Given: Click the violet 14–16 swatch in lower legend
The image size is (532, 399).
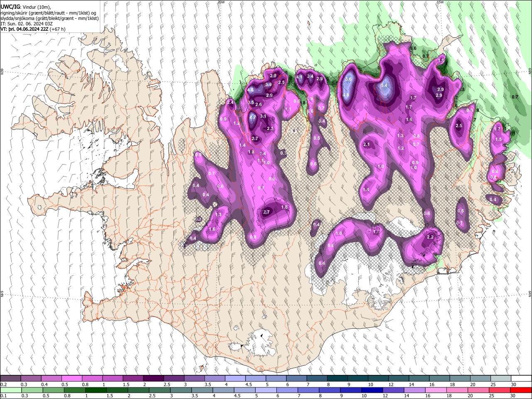Looking at the screenshot, I should [414, 390].
